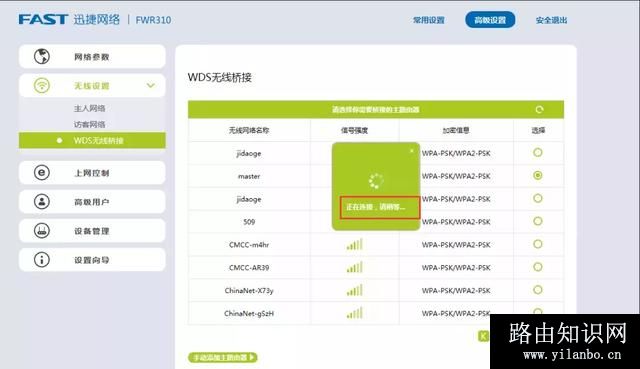The image size is (640, 369).
Task: Click encryption info for CMCC-AR39 row
Action: (x=456, y=267)
